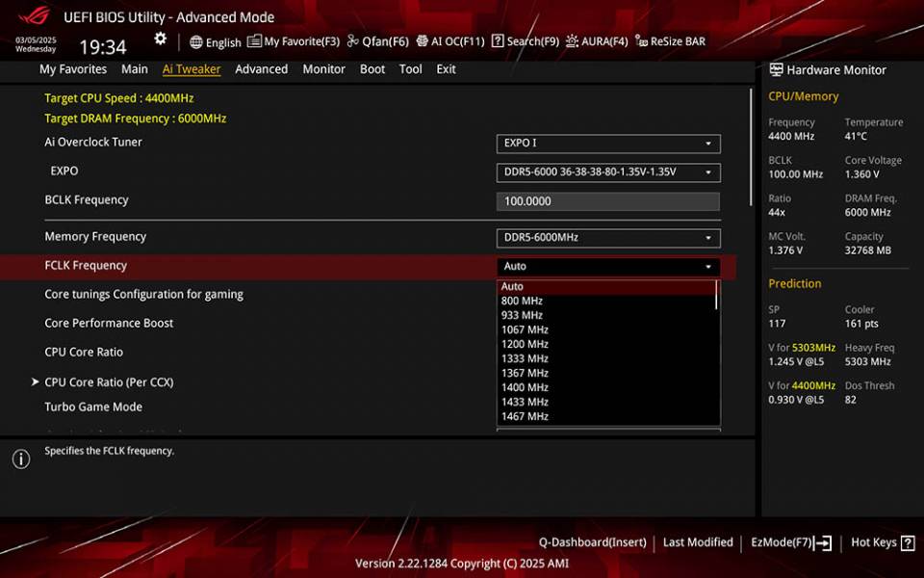Choose 1400 MHz in the FCLK list
Image resolution: width=924 pixels, height=578 pixels.
pos(605,387)
